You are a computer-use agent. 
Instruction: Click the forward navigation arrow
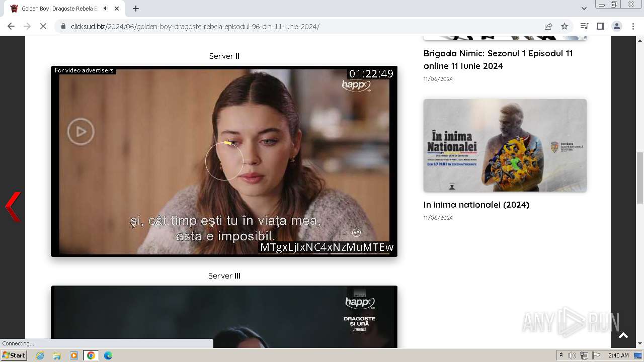pos(27,26)
